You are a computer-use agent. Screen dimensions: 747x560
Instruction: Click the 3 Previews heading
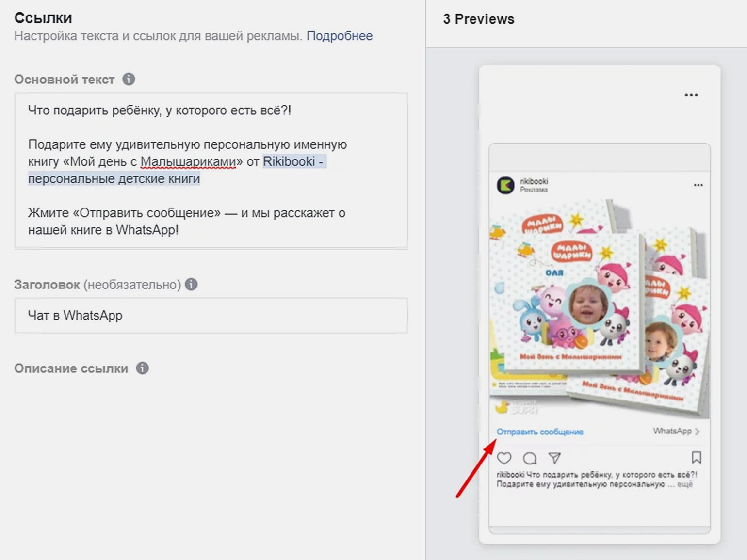(478, 19)
